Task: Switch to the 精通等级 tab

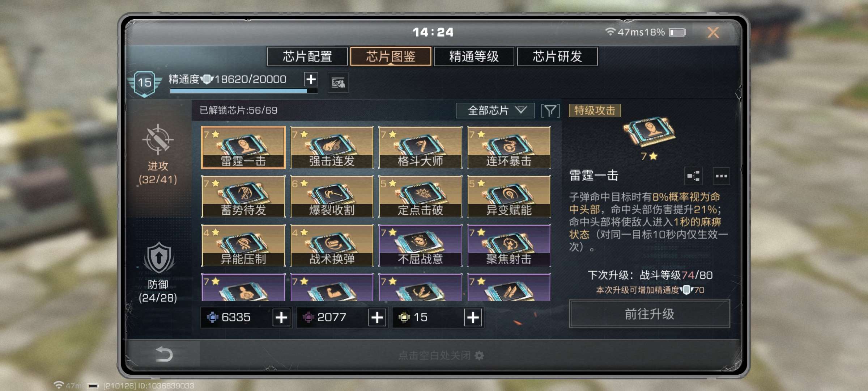Action: [x=474, y=56]
